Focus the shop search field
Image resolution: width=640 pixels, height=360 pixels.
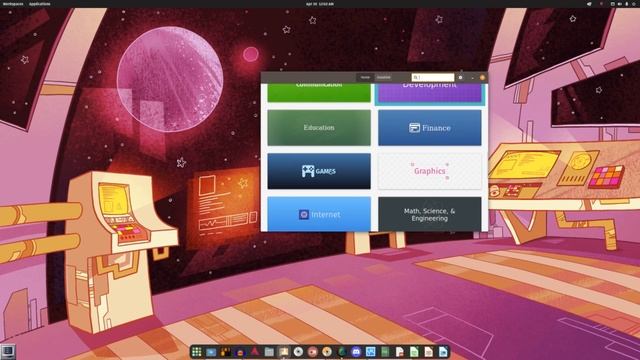point(433,77)
